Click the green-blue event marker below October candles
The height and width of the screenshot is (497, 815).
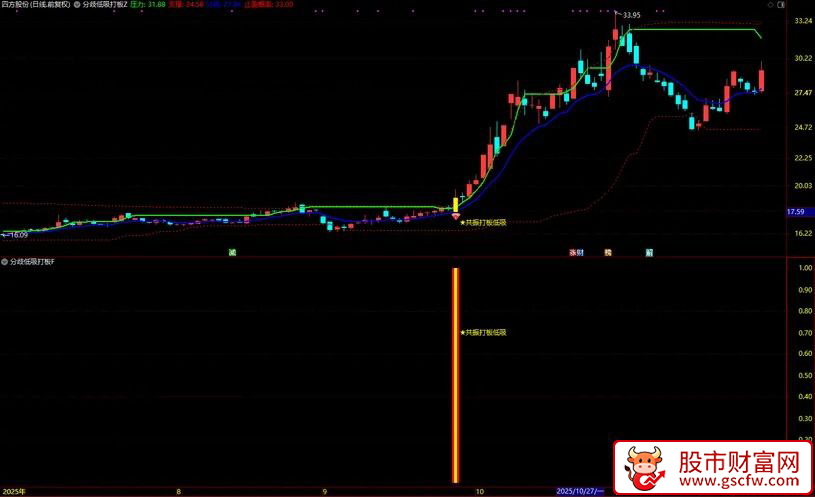tap(649, 253)
